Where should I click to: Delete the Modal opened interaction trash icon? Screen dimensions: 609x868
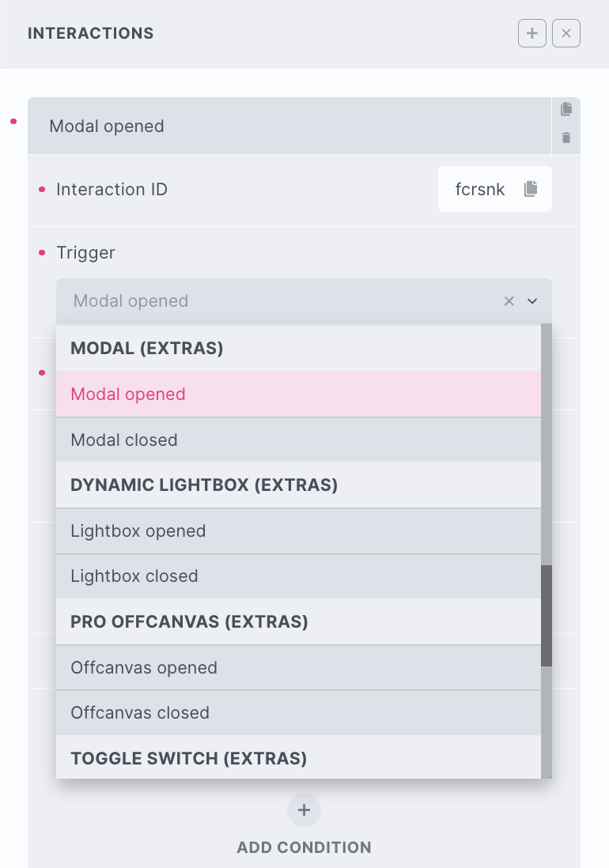click(566, 138)
